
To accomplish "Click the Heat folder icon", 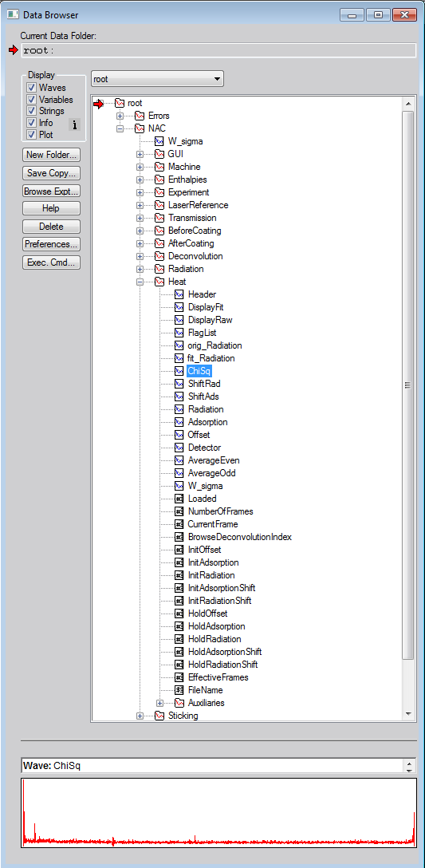I will pos(159,282).
